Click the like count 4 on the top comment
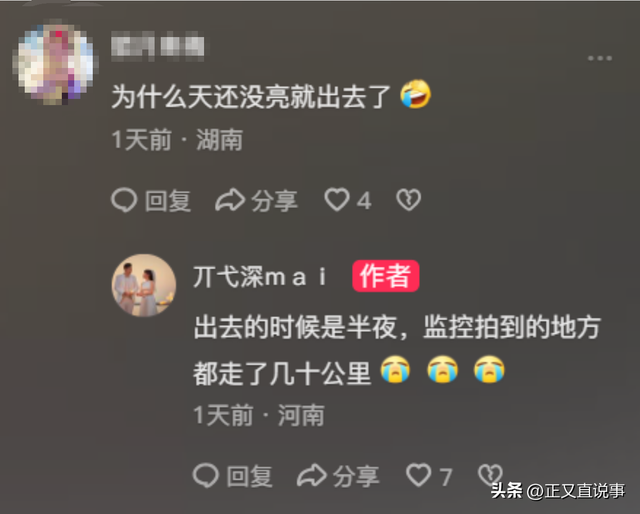This screenshot has height=514, width=640. coord(364,201)
